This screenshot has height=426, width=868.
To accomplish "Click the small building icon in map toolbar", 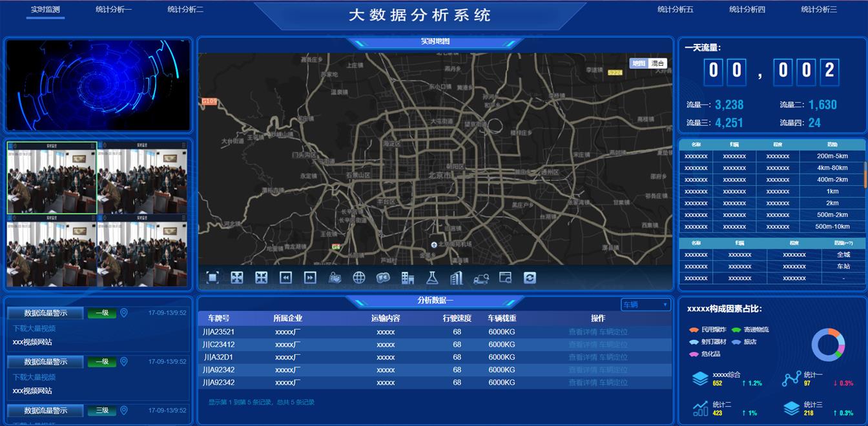I will click(408, 278).
